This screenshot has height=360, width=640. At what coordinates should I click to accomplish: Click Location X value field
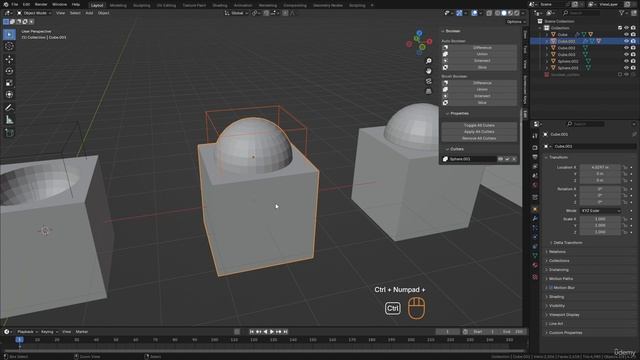pos(600,167)
